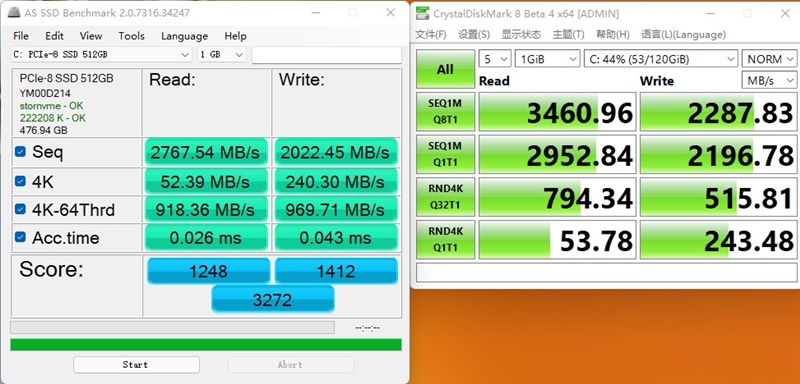
Task: Click the CrystalDiskMark title bar icon
Action: (x=423, y=14)
